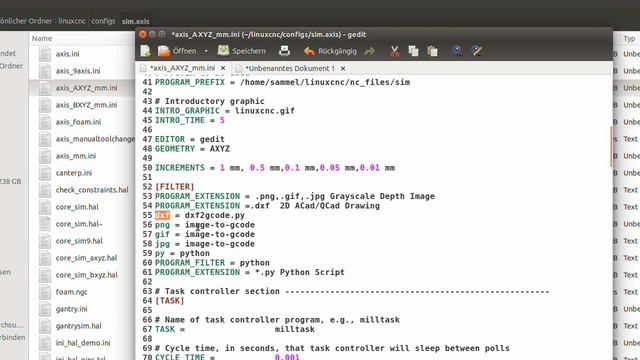This screenshot has height=360, width=640.
Task: Click INTRO_GRAPHIC = linuxcnc.gif line
Action: click(224, 111)
